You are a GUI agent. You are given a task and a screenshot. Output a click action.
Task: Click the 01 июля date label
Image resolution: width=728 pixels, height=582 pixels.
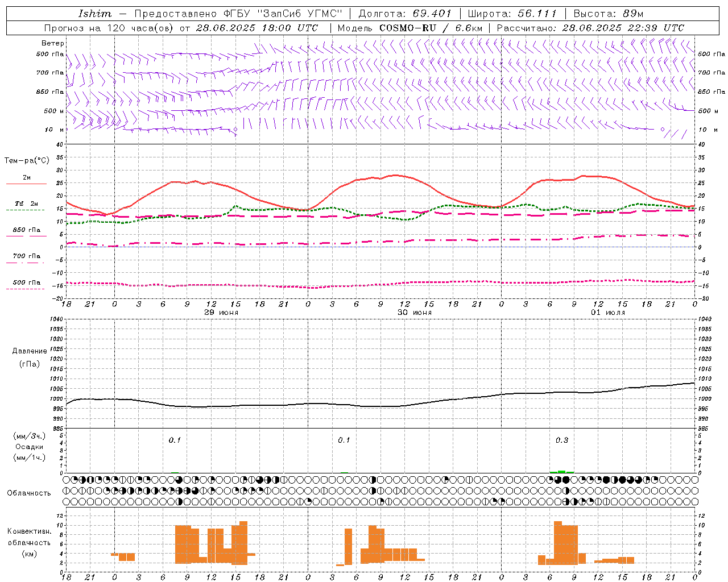point(607,313)
